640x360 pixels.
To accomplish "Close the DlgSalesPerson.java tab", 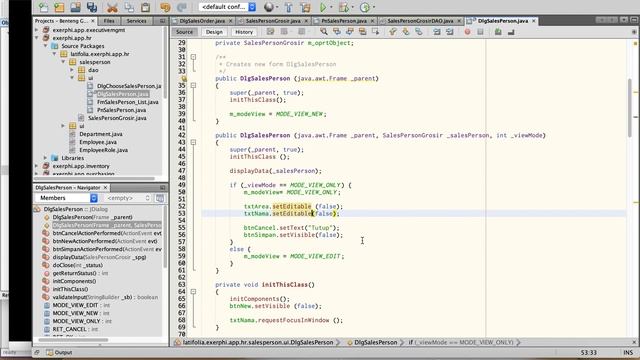I will (x=533, y=20).
